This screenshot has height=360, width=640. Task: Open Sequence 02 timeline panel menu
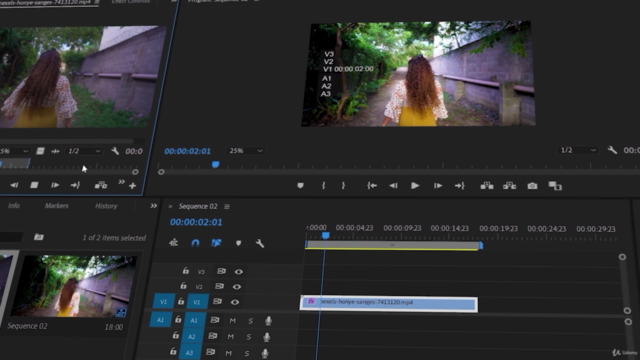click(x=227, y=207)
